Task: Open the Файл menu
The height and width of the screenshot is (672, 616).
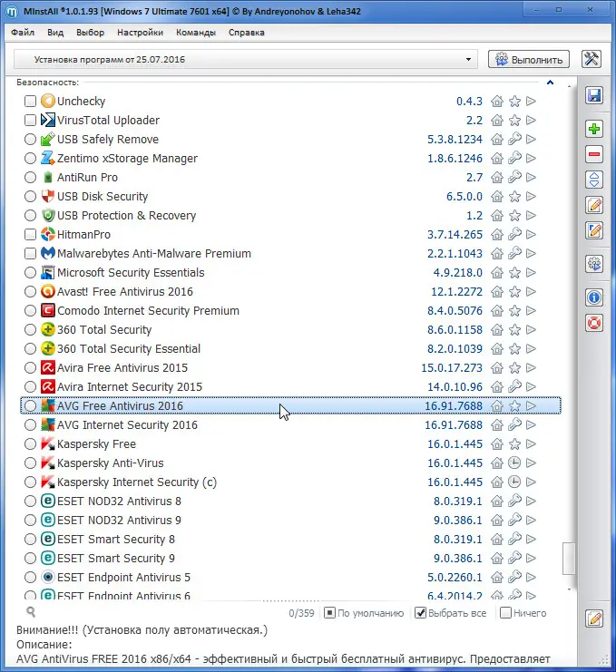Action: click(x=23, y=33)
